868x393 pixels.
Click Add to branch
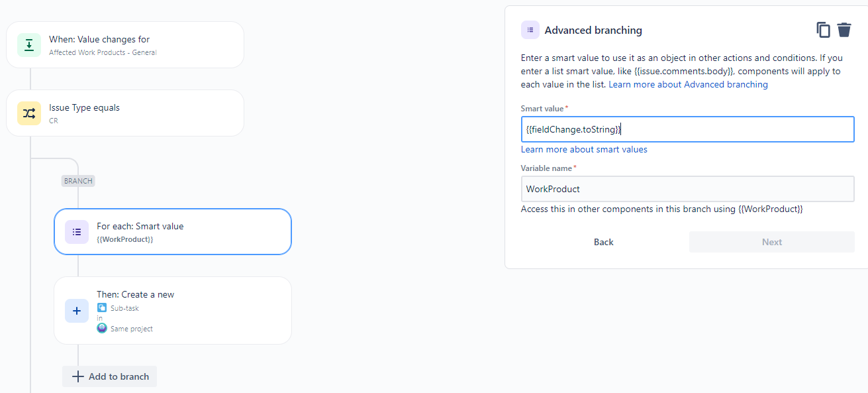[109, 376]
